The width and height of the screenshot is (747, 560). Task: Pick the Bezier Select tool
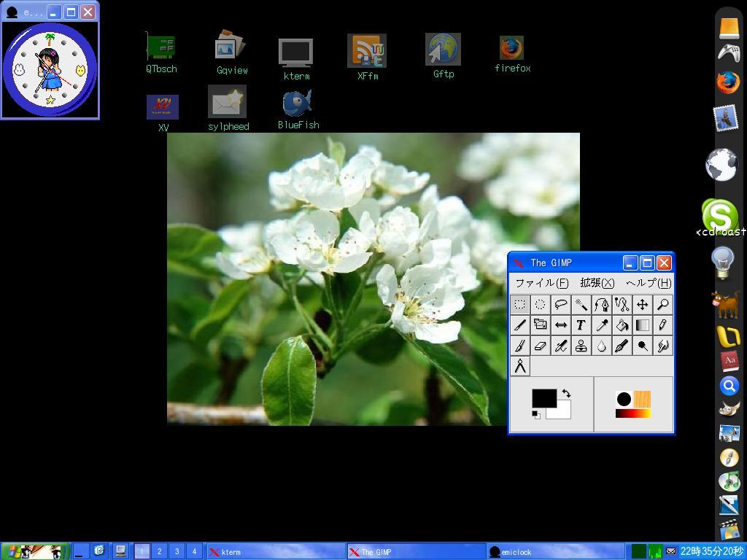602,305
